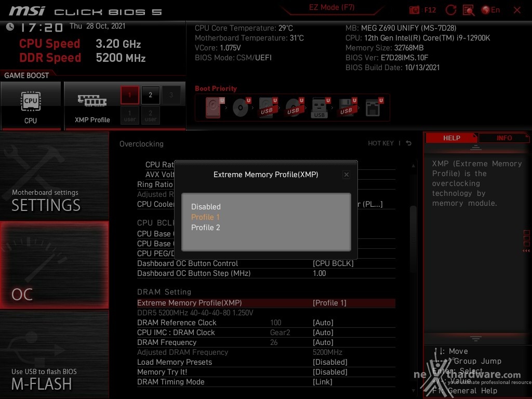Viewport: 532px width, 399px height.
Task: Exit BIOS with the top-right X icon
Action: point(517,10)
